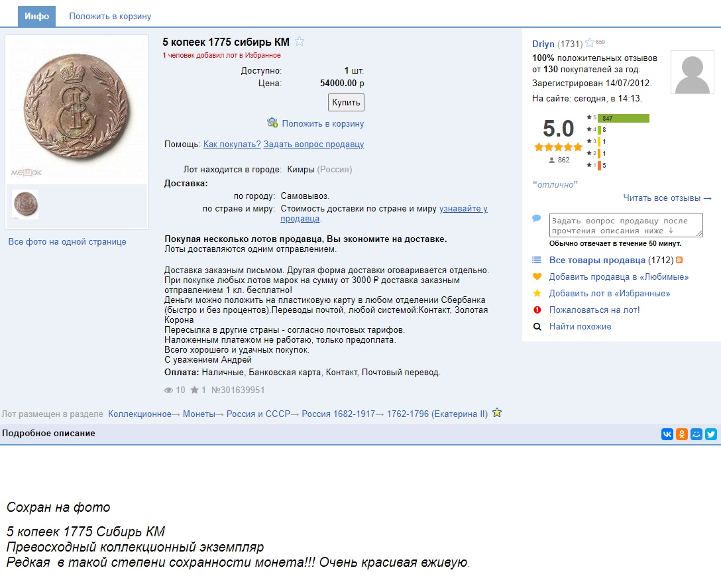Click the seller question text field

(x=626, y=225)
